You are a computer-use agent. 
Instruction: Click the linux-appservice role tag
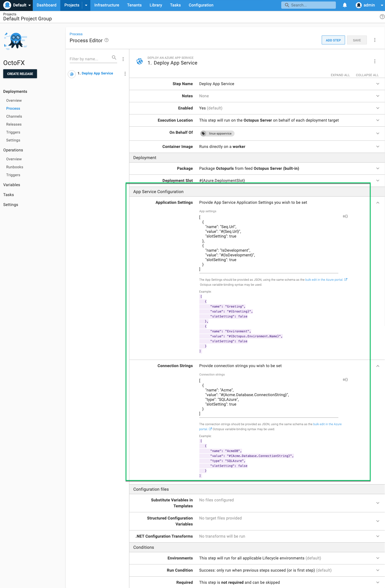point(217,134)
